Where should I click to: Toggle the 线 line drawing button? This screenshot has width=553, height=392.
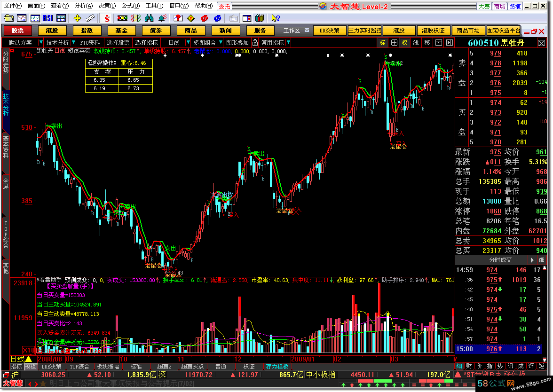point(416,43)
